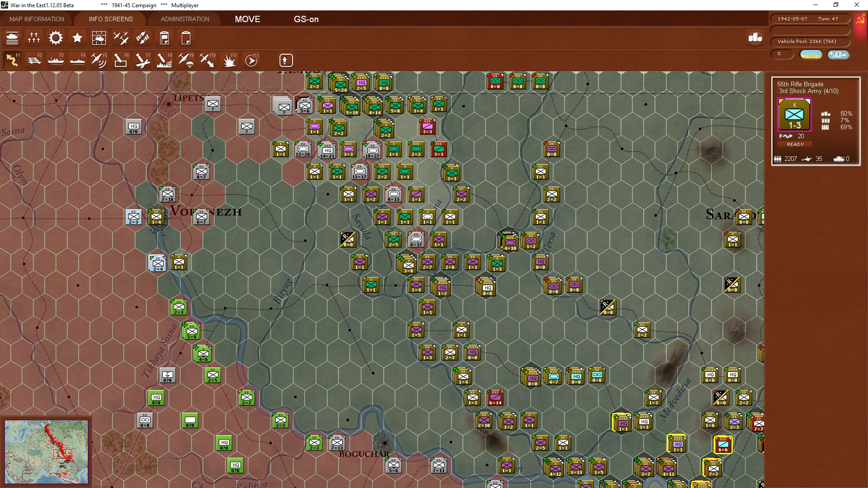Image resolution: width=868 pixels, height=488 pixels.
Task: Click the 55th Rifle Brigade unit counter
Action: point(794,115)
